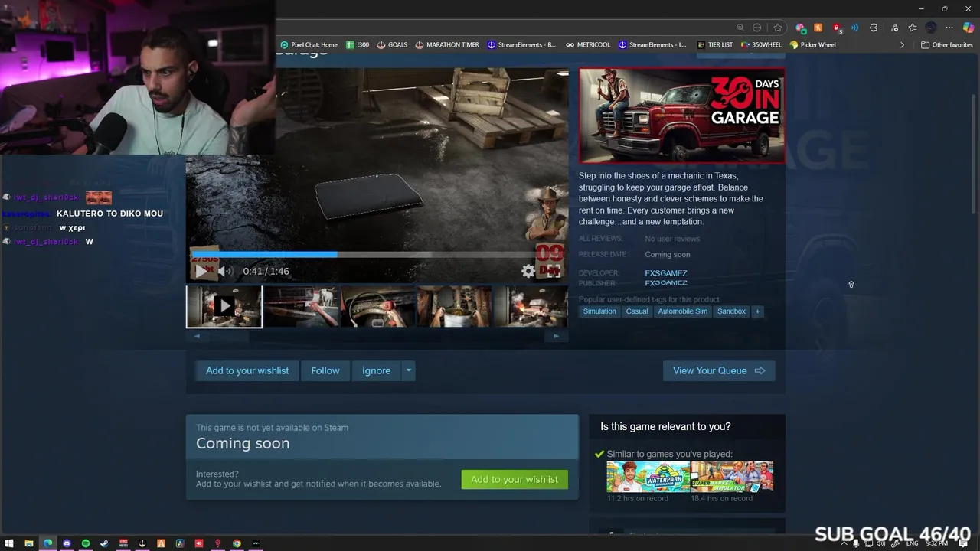
Task: Open Picker Wheel bookmark
Action: (x=813, y=44)
